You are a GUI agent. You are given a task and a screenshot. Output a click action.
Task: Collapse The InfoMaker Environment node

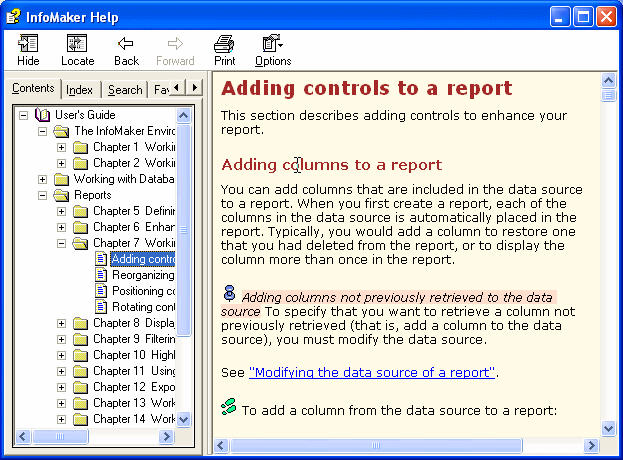click(43, 131)
